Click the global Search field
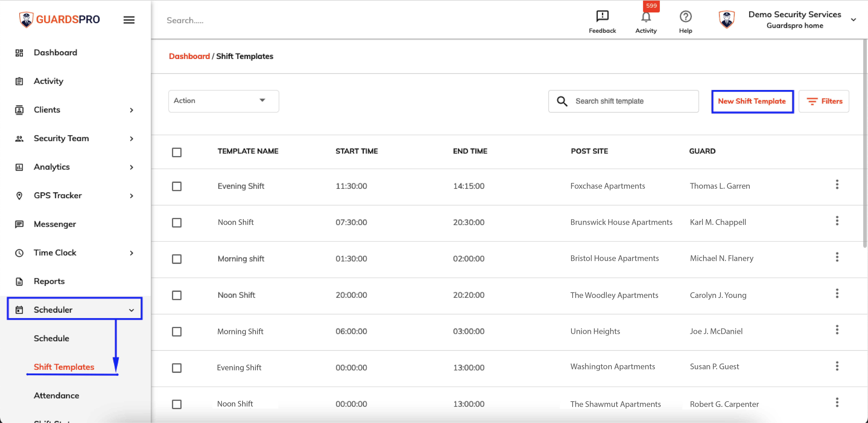This screenshot has width=868, height=423. [x=185, y=21]
